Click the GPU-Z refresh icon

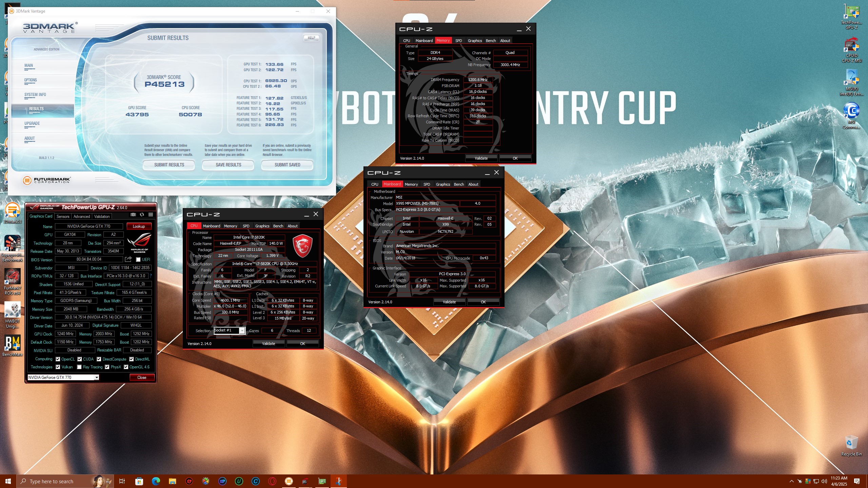142,215
